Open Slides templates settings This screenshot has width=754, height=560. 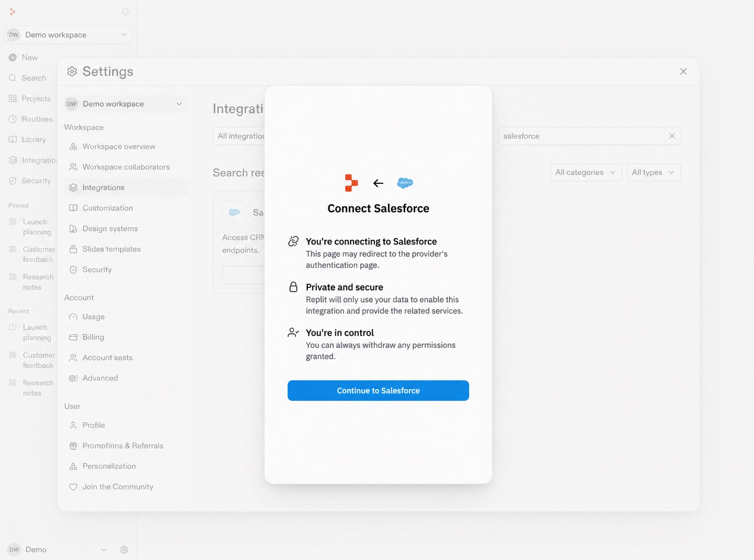[125, 249]
